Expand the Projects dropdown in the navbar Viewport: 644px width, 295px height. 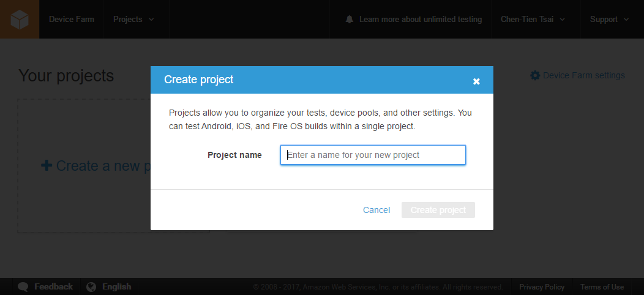pyautogui.click(x=133, y=20)
